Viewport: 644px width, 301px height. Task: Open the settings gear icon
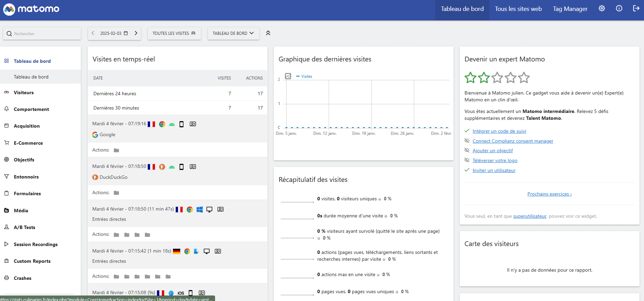click(x=602, y=9)
